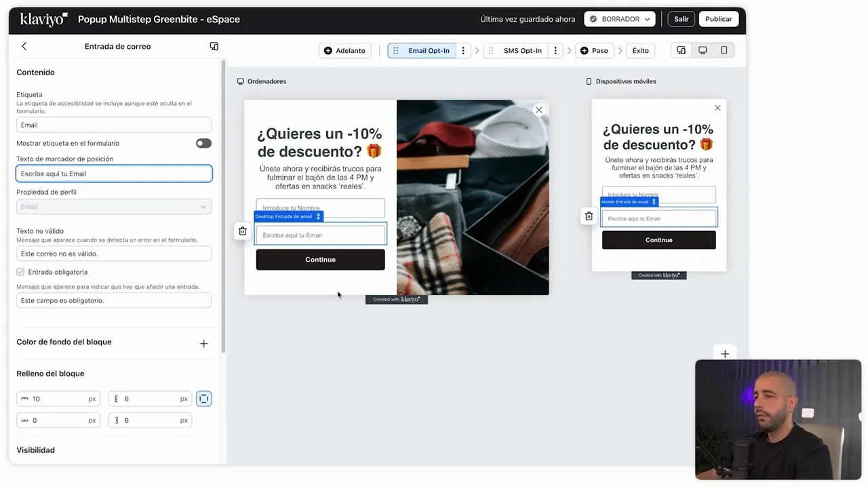The image size is (868, 488).
Task: Click the Publicar button
Action: point(719,19)
